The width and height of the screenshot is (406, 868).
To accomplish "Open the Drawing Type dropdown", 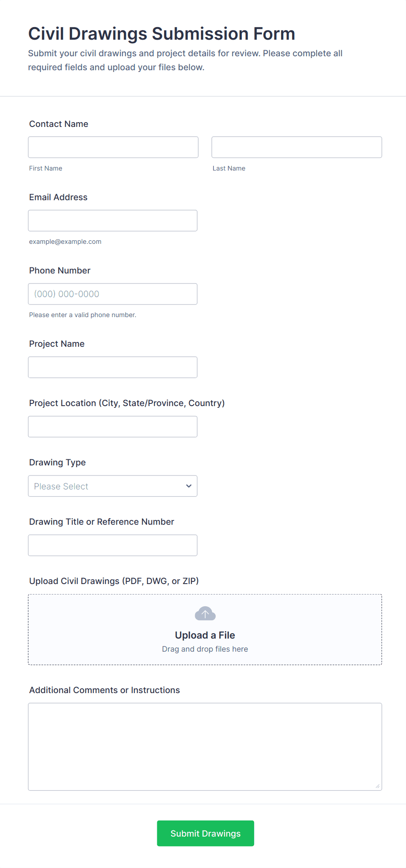I will [x=113, y=486].
